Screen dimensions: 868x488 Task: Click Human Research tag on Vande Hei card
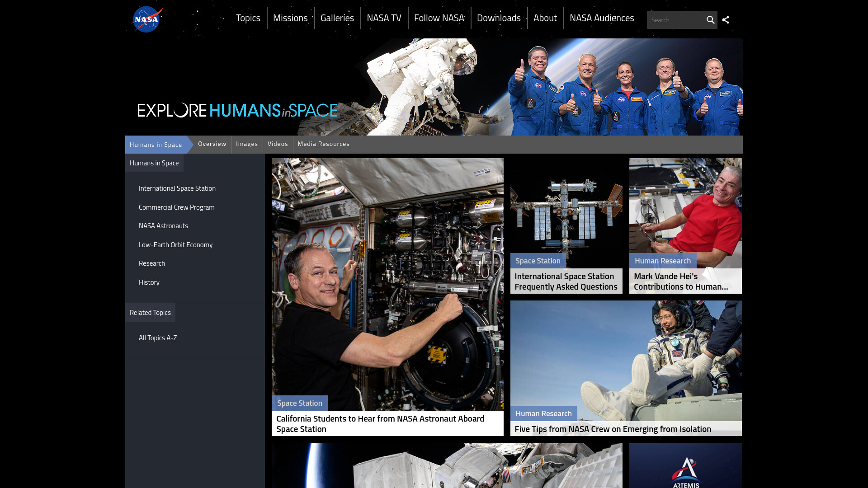point(663,261)
